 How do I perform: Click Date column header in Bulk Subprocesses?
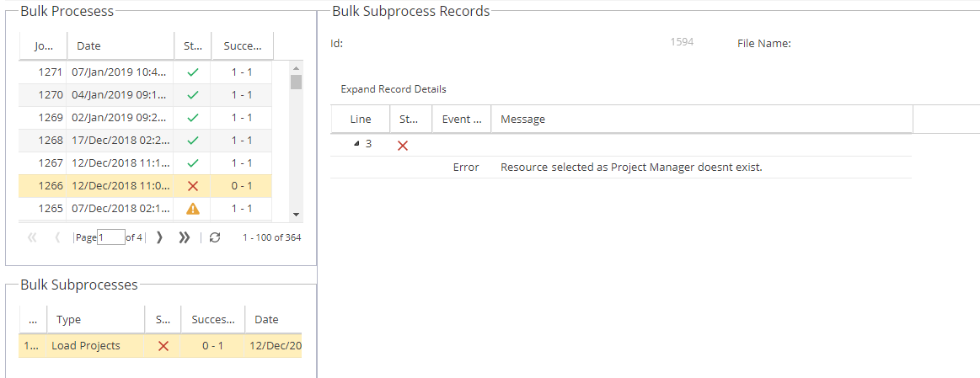273,319
